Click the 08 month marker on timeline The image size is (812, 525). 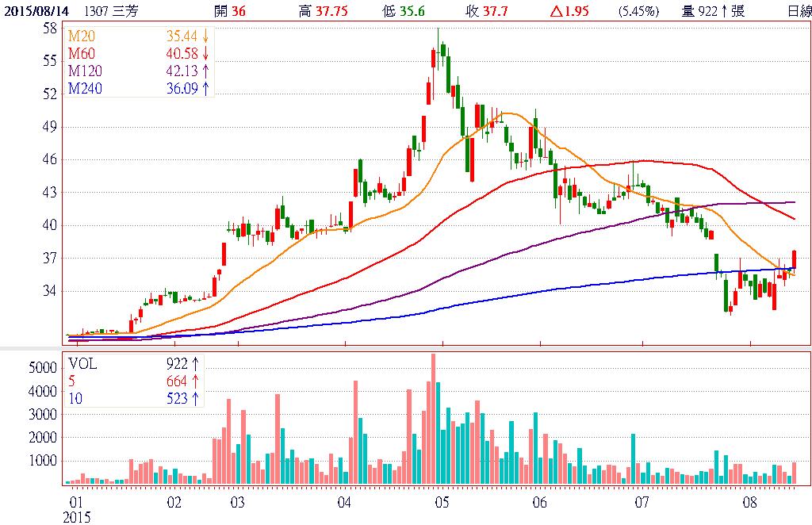(750, 503)
